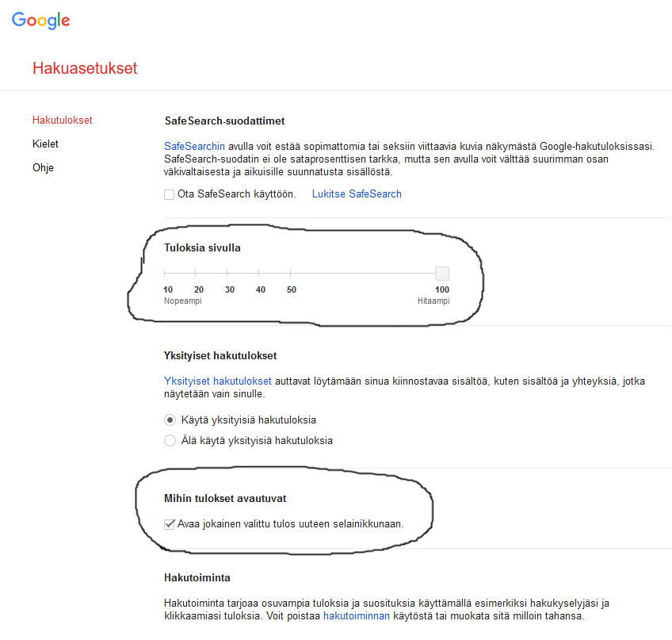Switch to the Kielet section
The width and height of the screenshot is (672, 640).
tap(45, 144)
